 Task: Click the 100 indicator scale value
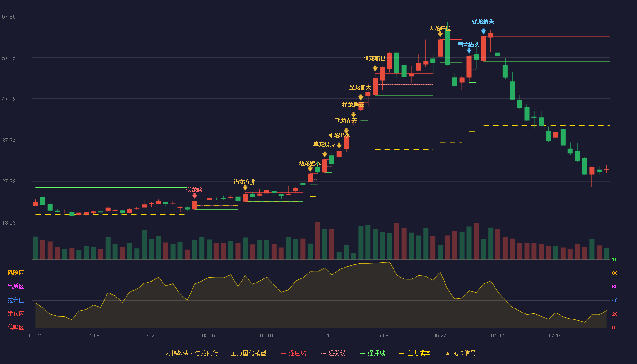616,260
